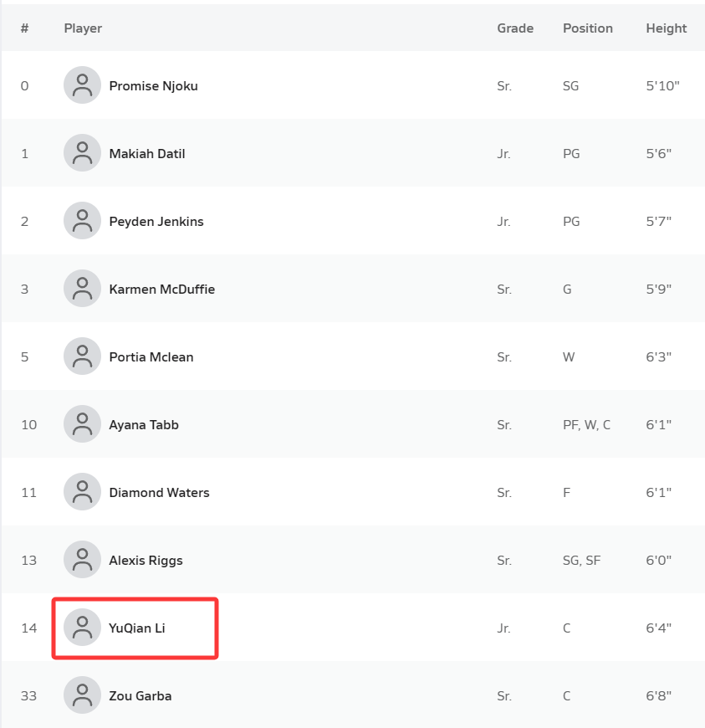Click Ayana Tabb's avatar icon
705x728 pixels.
[x=82, y=424]
